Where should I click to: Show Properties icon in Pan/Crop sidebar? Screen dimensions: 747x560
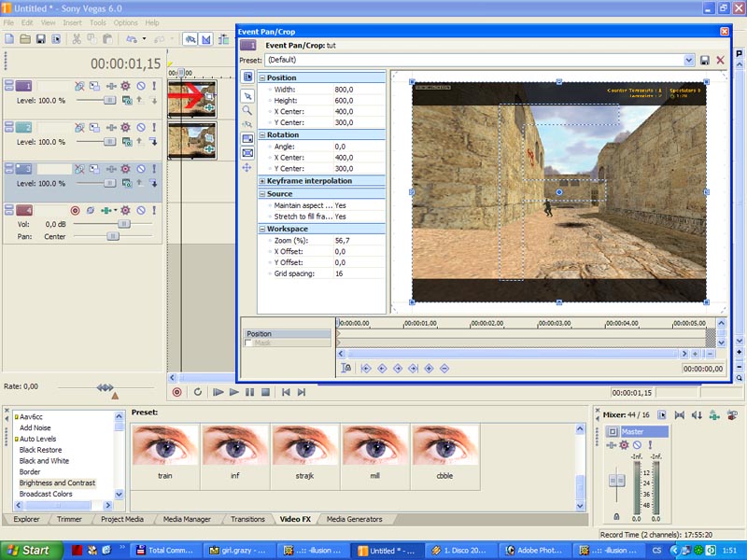tap(247, 77)
